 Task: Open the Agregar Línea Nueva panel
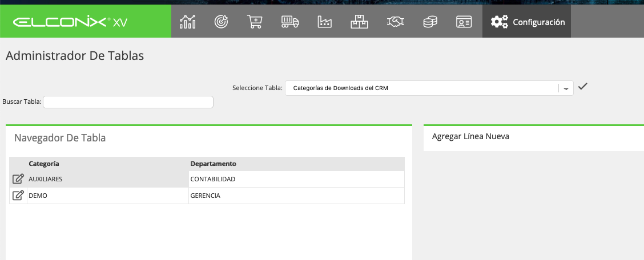470,136
